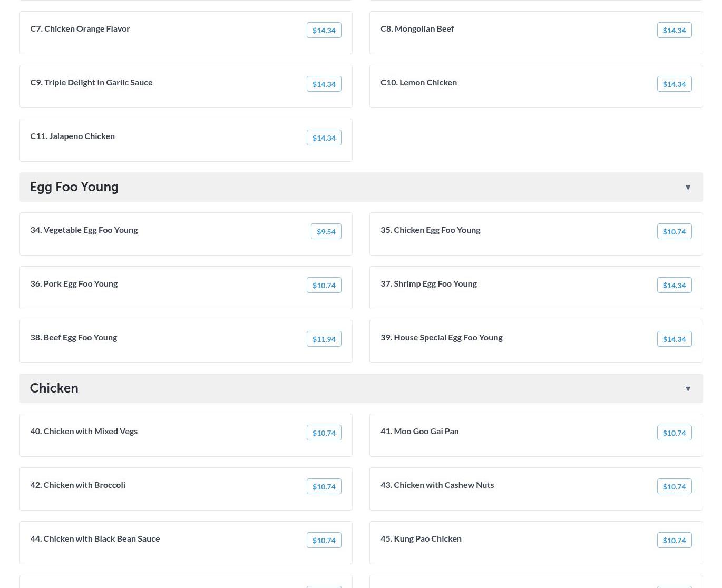Screen dimensions: 722x588
Task: Click the price button for Shrimp Egg Foo Young
Action: (x=674, y=285)
